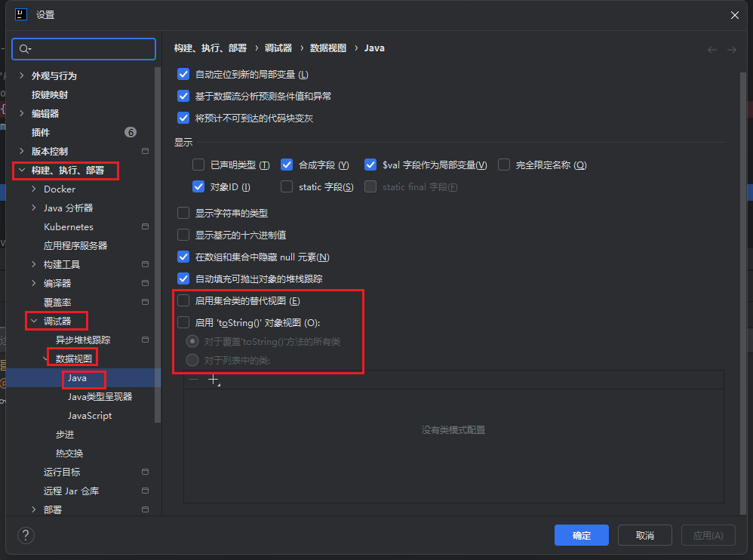Click the project-level icon beside 版本控制
This screenshot has width=753, height=560.
(x=145, y=152)
